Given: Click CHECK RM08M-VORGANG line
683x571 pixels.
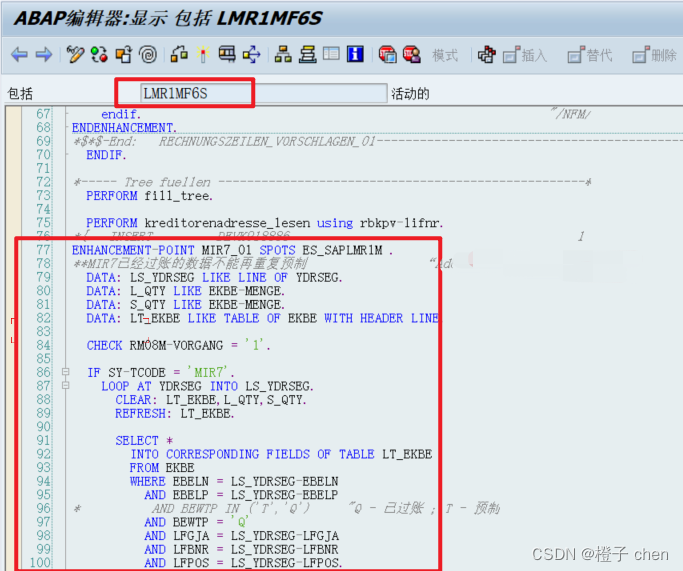Looking at the screenshot, I should 178,345.
